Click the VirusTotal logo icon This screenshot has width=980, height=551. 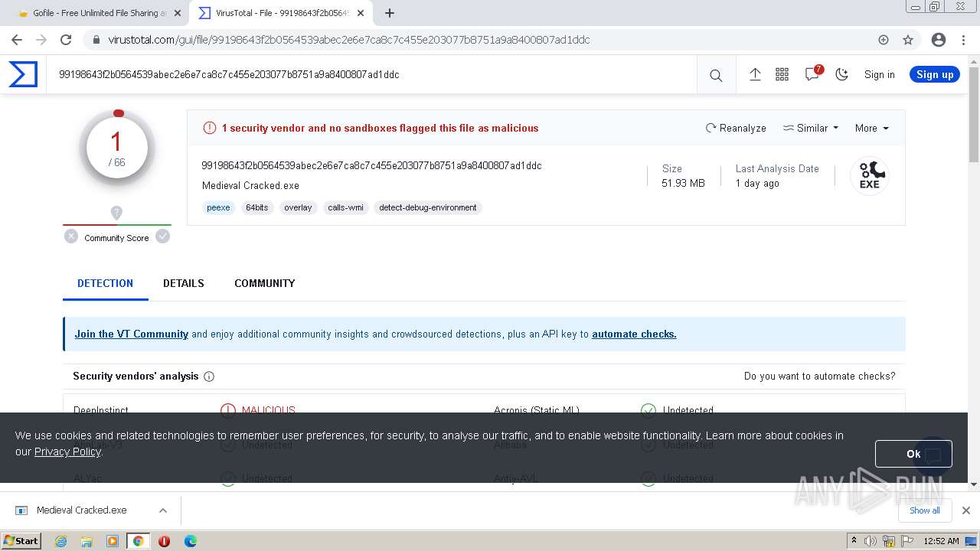point(23,74)
